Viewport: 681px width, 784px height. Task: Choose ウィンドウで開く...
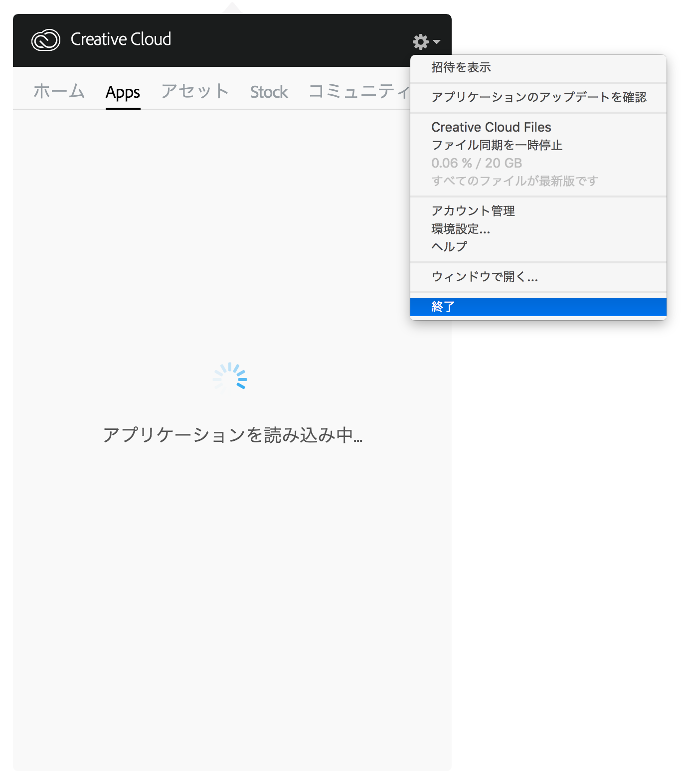[x=538, y=277]
